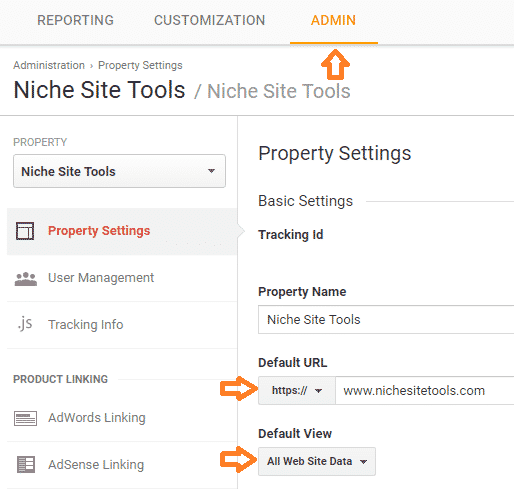Click the Property Name input field
This screenshot has height=489, width=514.
click(386, 319)
